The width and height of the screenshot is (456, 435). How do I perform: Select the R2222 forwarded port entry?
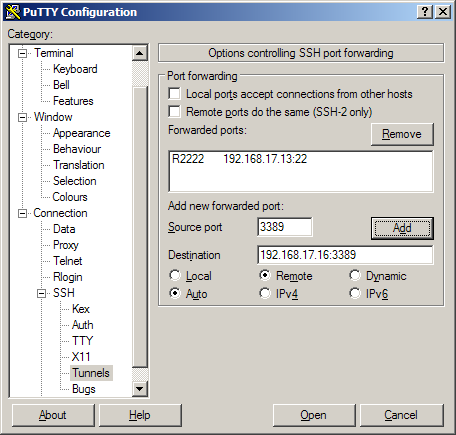239,159
